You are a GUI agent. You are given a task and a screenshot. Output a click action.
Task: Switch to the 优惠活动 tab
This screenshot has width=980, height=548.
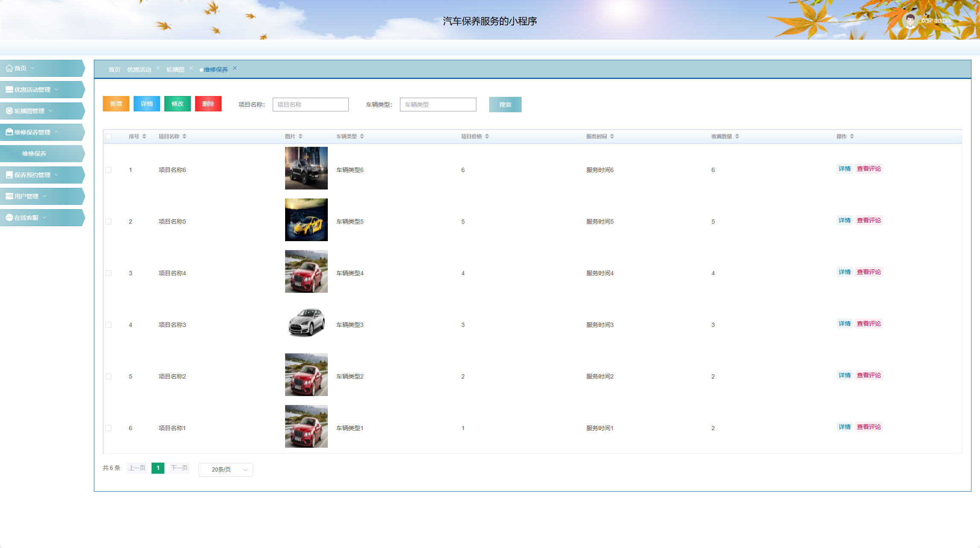pos(139,70)
